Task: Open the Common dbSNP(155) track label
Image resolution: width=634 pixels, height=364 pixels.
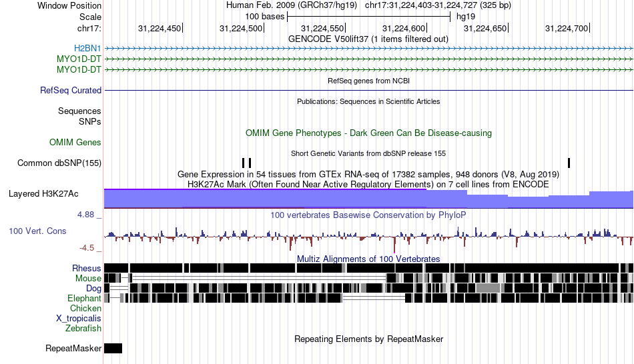Action: pos(59,163)
